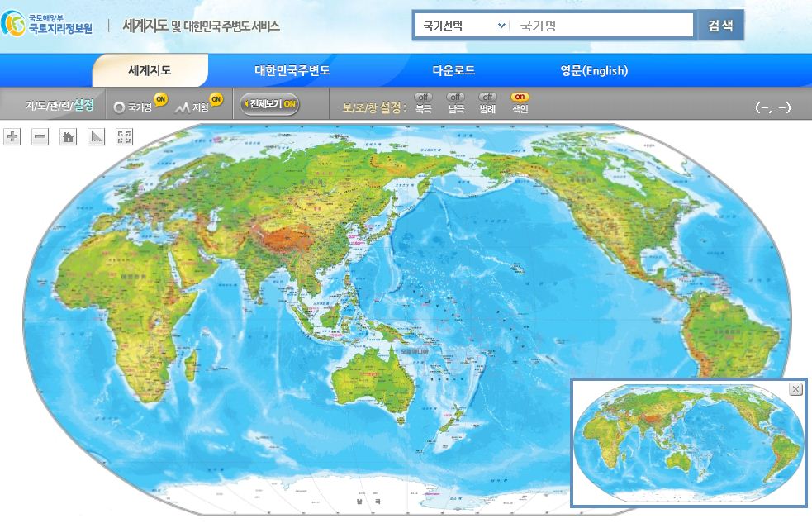This screenshot has width=812, height=528.
Task: Open the 국가선택 country dropdown
Action: click(x=463, y=26)
